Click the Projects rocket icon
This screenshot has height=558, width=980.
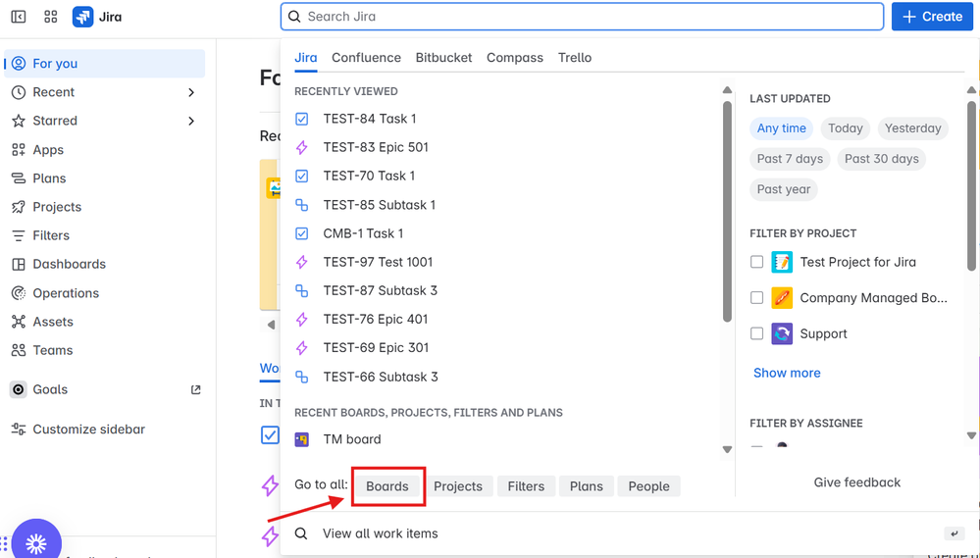click(x=19, y=207)
